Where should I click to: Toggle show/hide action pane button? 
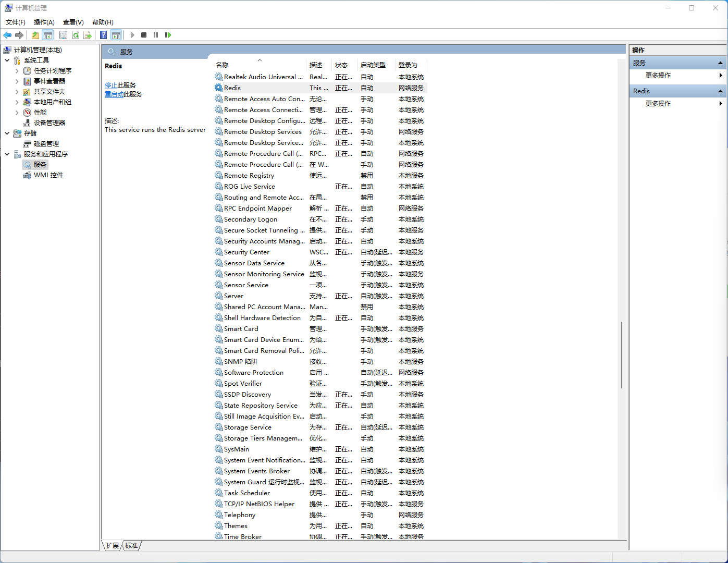(116, 35)
